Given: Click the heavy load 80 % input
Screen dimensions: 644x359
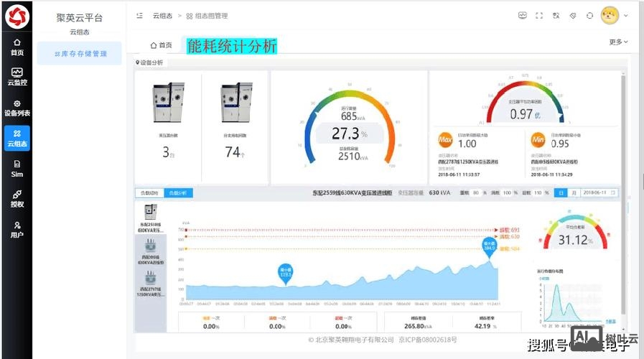Looking at the screenshot, I should coord(477,192).
